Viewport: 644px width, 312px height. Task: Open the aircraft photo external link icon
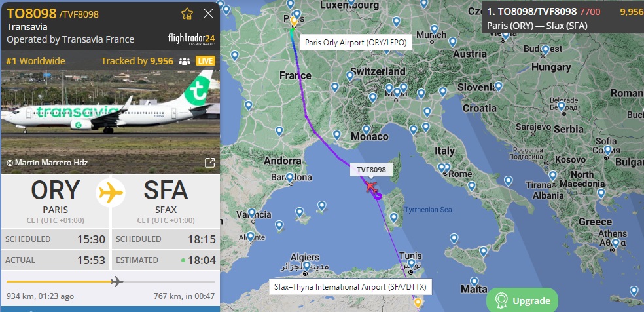pos(209,163)
